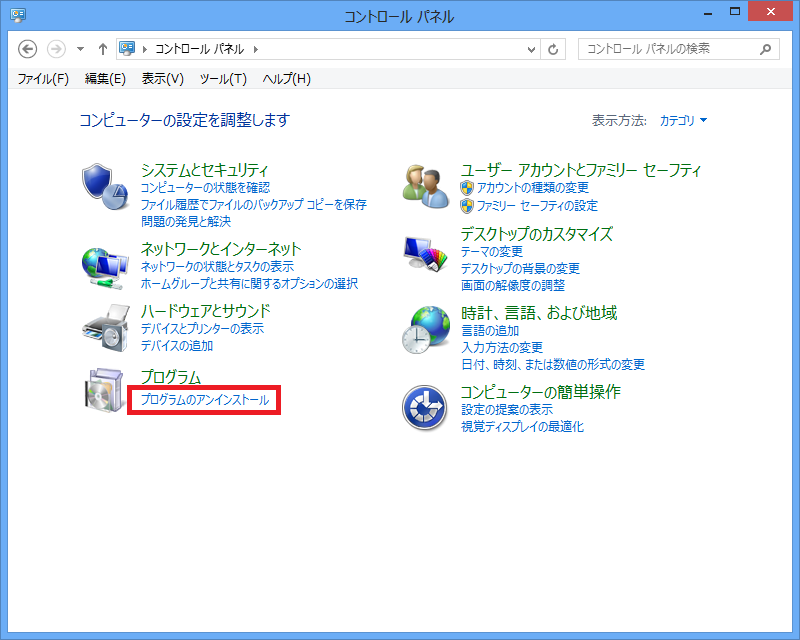
Task: Open the ヘルプ(H) menu
Action: point(286,79)
